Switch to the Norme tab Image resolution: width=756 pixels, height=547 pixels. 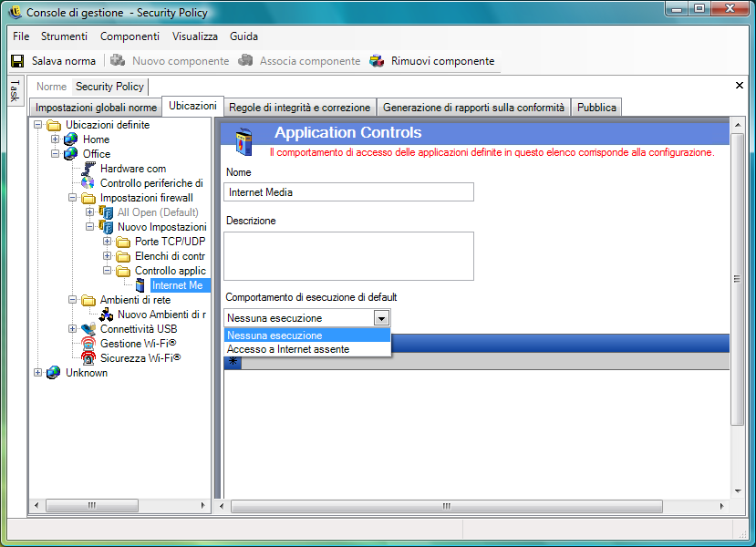[51, 87]
